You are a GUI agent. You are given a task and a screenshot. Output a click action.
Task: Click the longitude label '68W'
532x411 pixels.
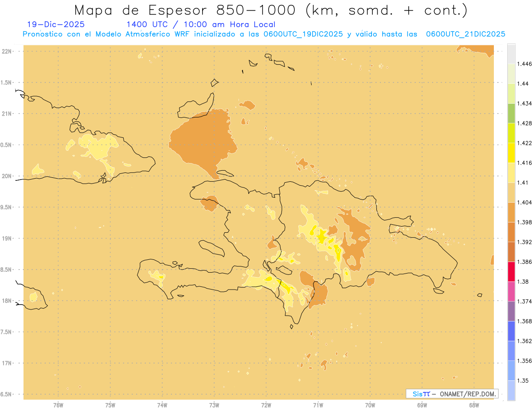[x=474, y=405]
